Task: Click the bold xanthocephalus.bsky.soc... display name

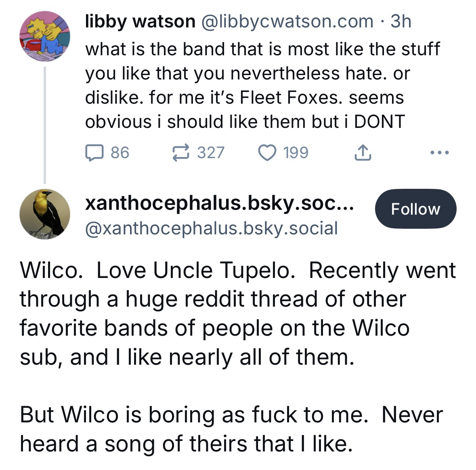Action: 219,205
